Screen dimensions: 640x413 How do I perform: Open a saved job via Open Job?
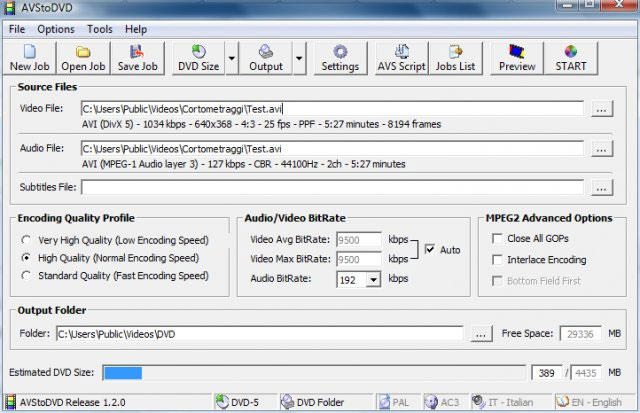point(83,58)
